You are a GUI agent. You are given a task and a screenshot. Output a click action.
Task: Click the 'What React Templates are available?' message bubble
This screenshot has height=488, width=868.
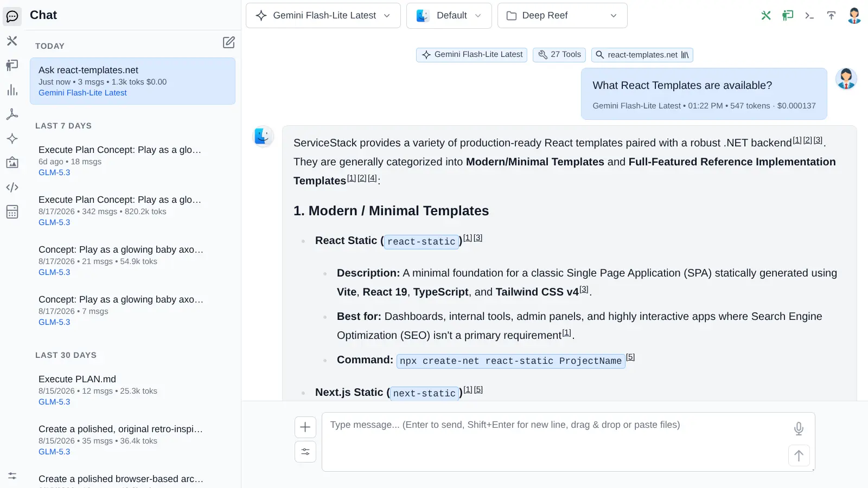click(704, 94)
